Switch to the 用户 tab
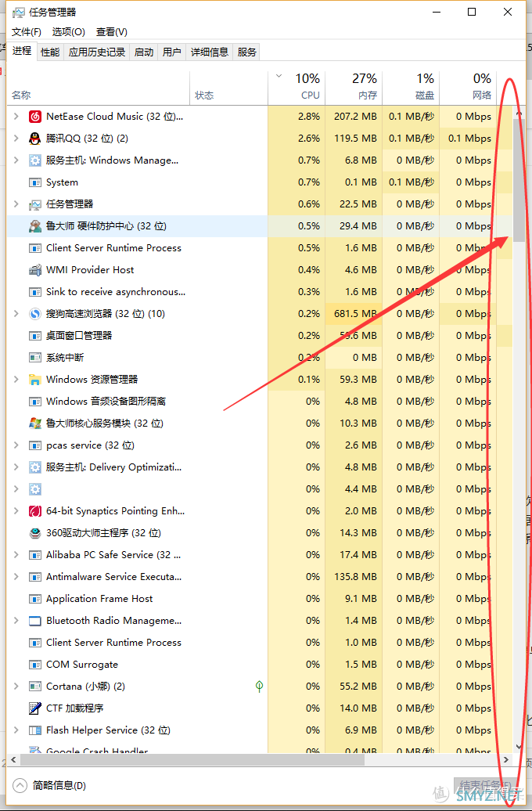The height and width of the screenshot is (811, 532). [171, 52]
